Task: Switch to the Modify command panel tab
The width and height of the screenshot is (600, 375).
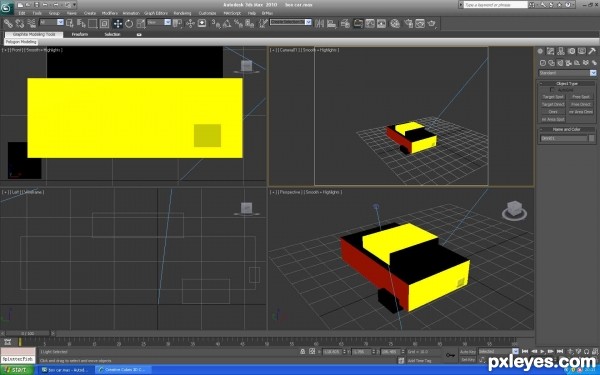Action: tap(550, 51)
